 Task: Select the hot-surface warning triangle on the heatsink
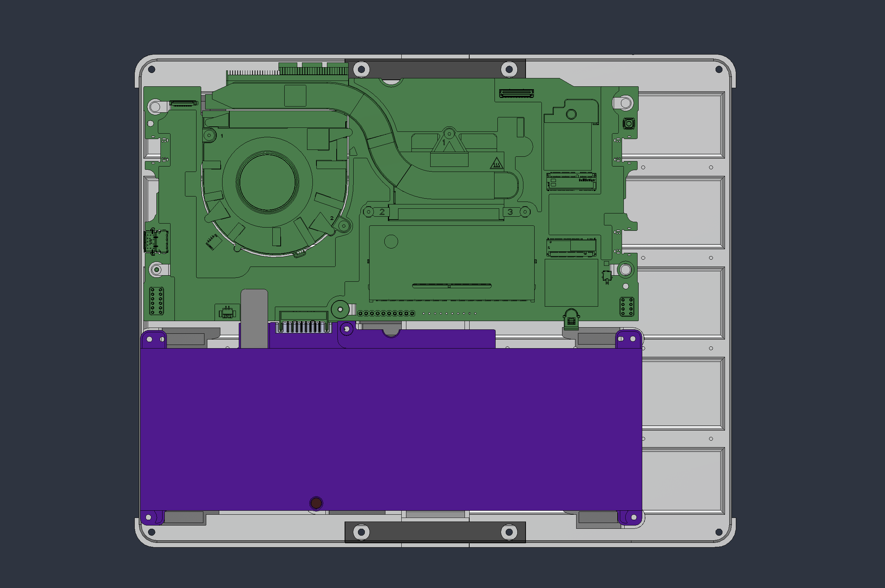point(496,164)
